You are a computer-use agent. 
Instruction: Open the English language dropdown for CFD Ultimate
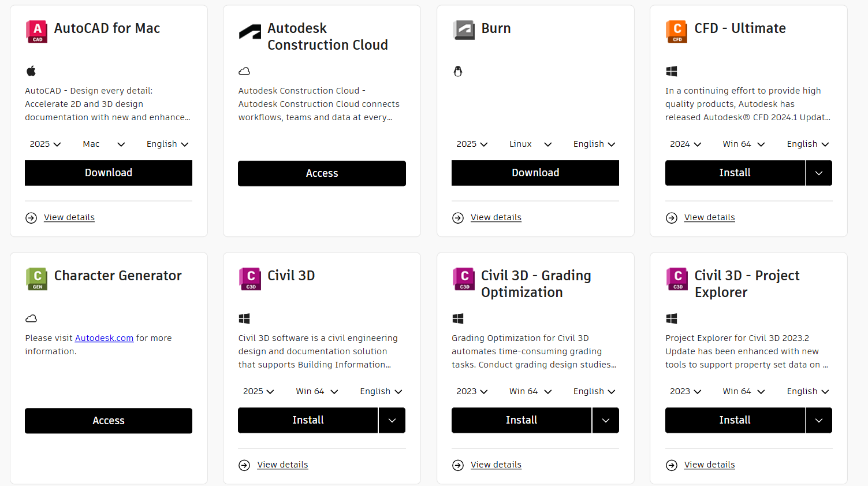coord(807,144)
